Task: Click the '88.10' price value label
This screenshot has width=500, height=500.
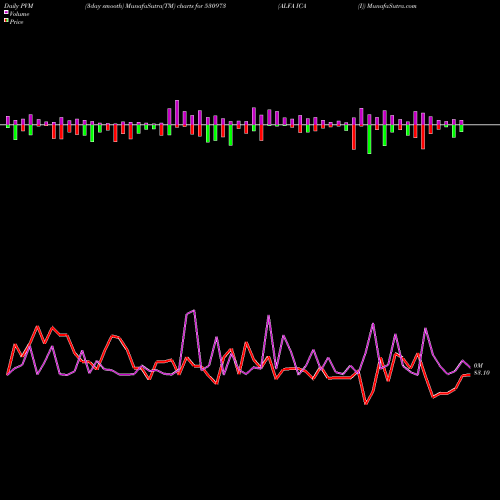Action: click(482, 373)
